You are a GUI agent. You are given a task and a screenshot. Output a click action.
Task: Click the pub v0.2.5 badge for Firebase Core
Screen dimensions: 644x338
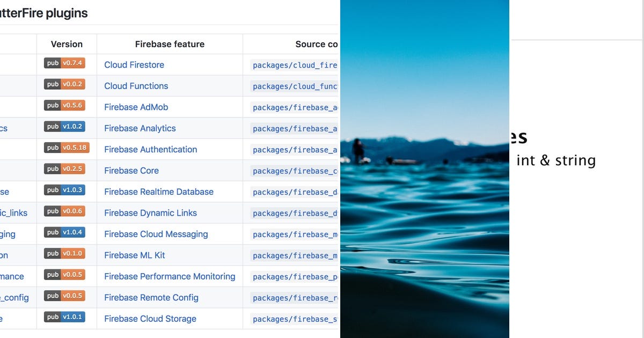64,168
